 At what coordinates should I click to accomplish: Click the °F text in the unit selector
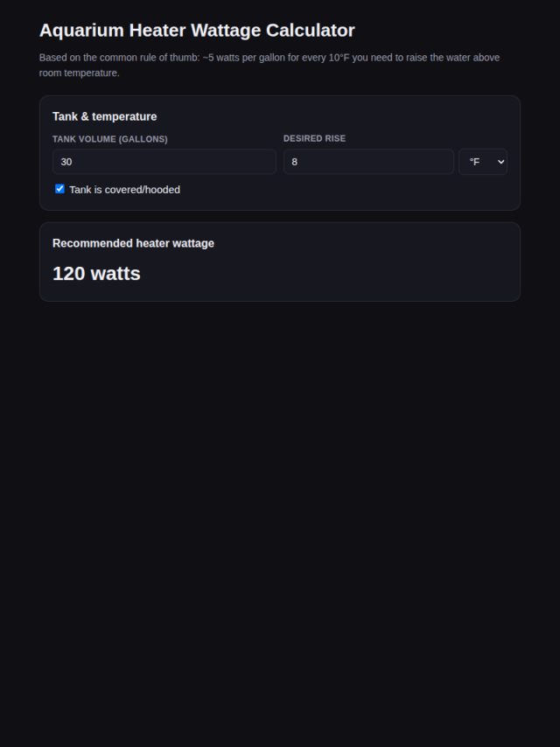(x=474, y=162)
